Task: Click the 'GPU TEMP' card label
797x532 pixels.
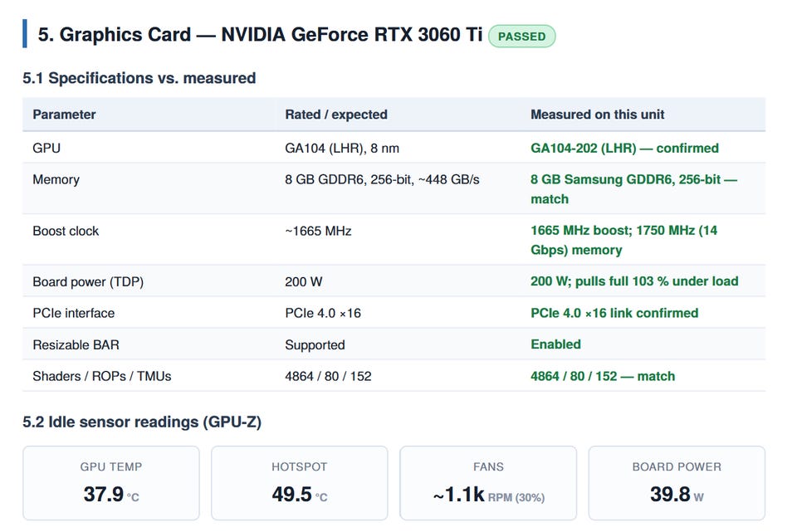Action: tap(110, 466)
